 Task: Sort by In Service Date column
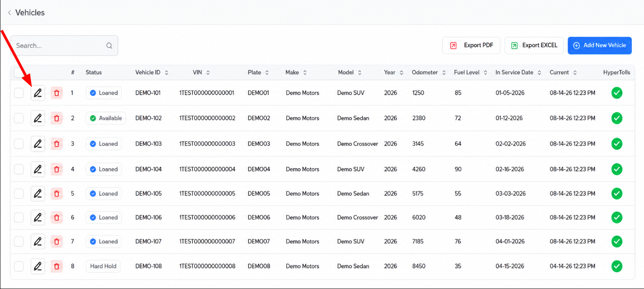tap(519, 72)
